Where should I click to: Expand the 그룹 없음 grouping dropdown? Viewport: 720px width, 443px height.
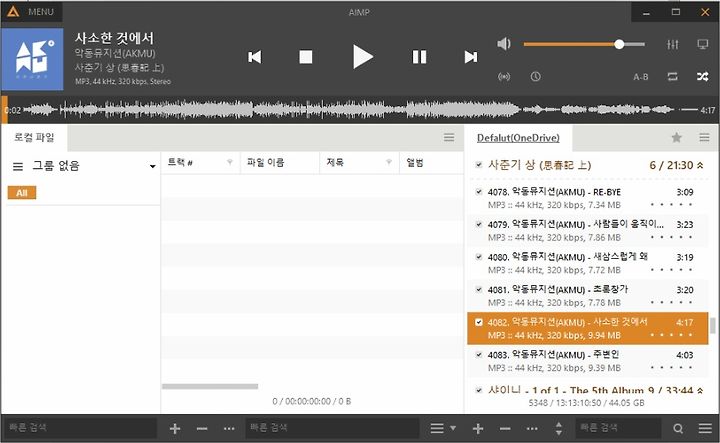pos(152,166)
